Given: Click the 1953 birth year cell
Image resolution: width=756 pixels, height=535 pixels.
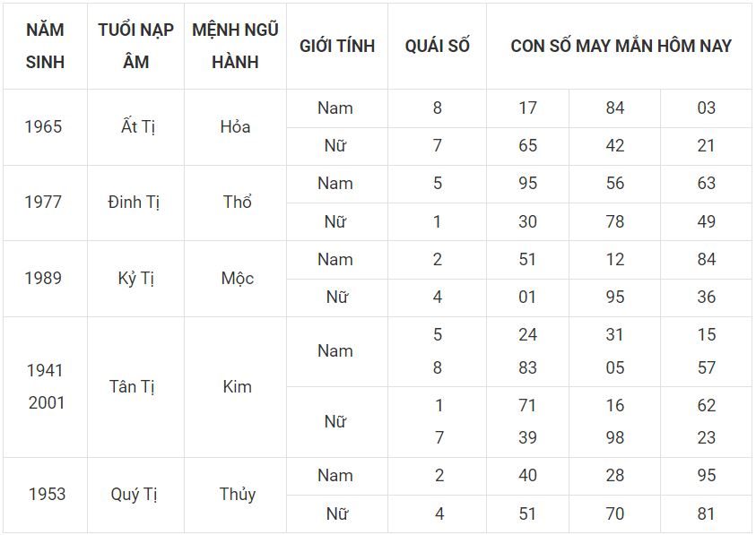Looking at the screenshot, I should coord(45,495).
